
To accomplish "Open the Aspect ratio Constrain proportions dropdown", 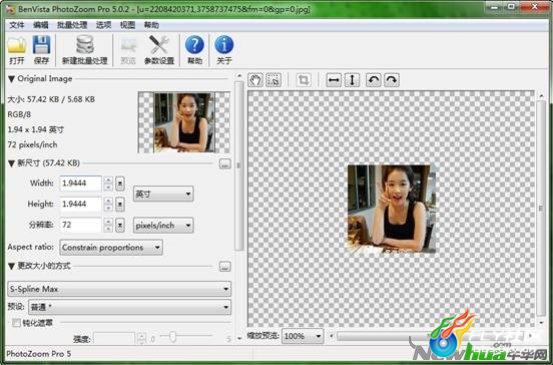I will [111, 248].
